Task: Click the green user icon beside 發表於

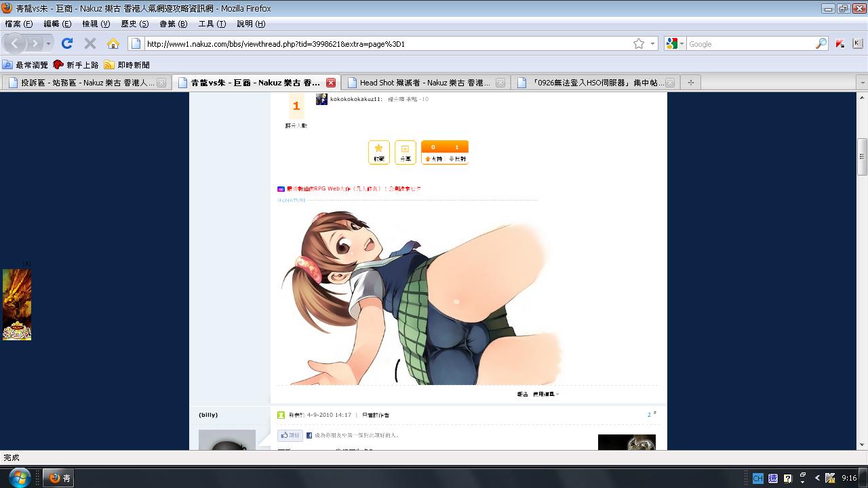Action: [x=281, y=415]
